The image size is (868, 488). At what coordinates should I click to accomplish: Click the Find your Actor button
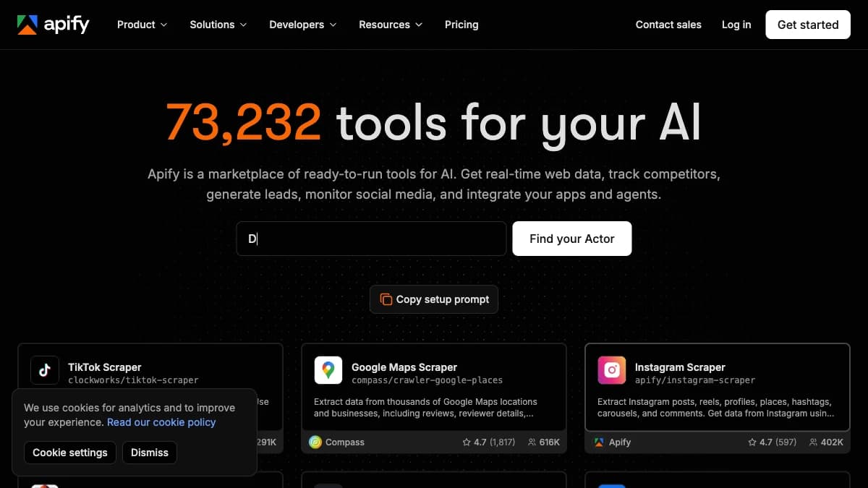point(572,239)
